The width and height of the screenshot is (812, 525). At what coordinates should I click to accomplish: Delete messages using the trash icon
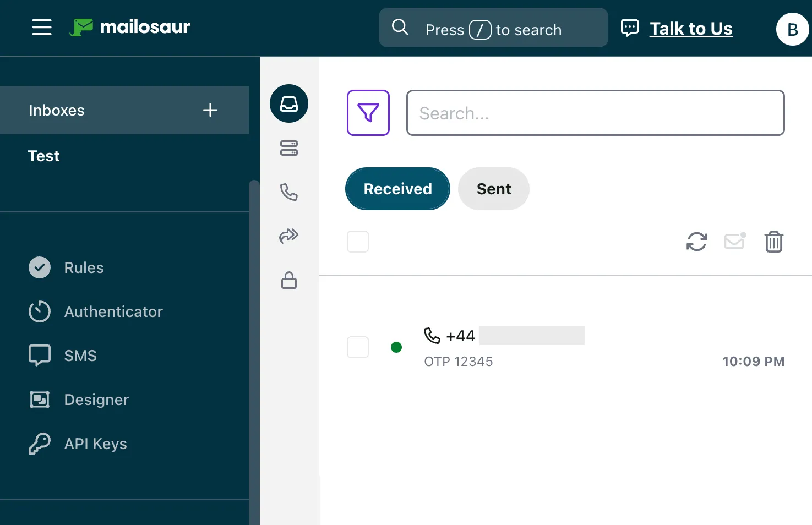(773, 242)
